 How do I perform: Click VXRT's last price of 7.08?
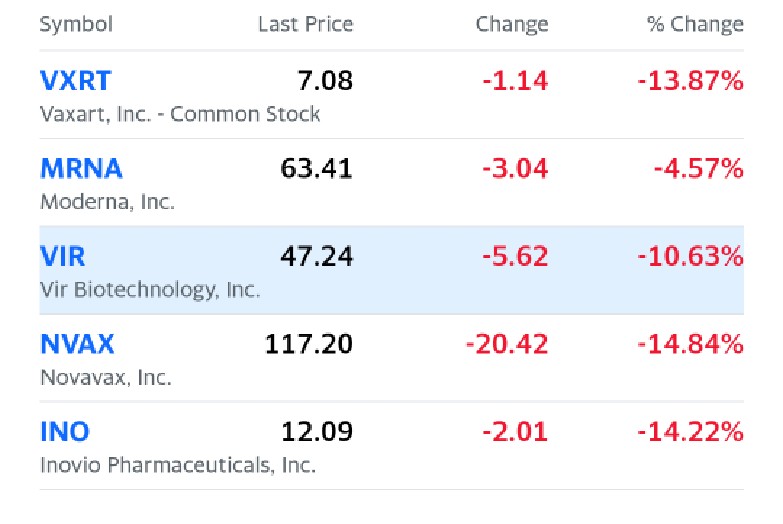point(325,81)
